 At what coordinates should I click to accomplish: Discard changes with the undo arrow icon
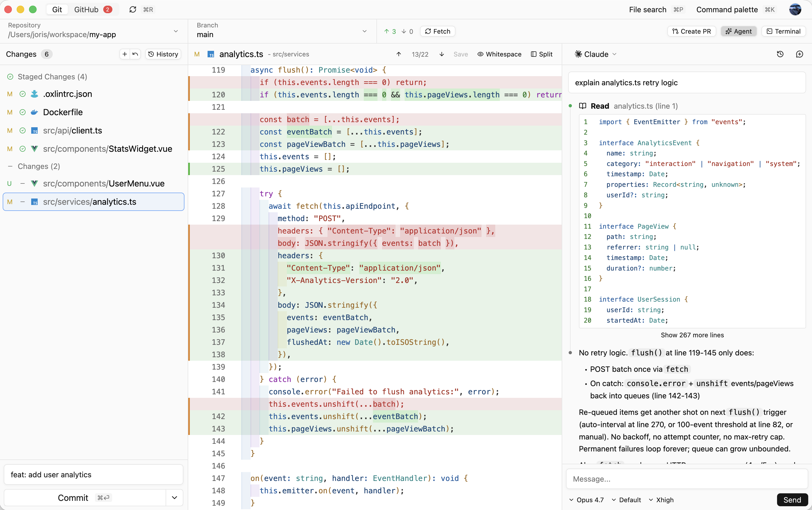[136, 54]
